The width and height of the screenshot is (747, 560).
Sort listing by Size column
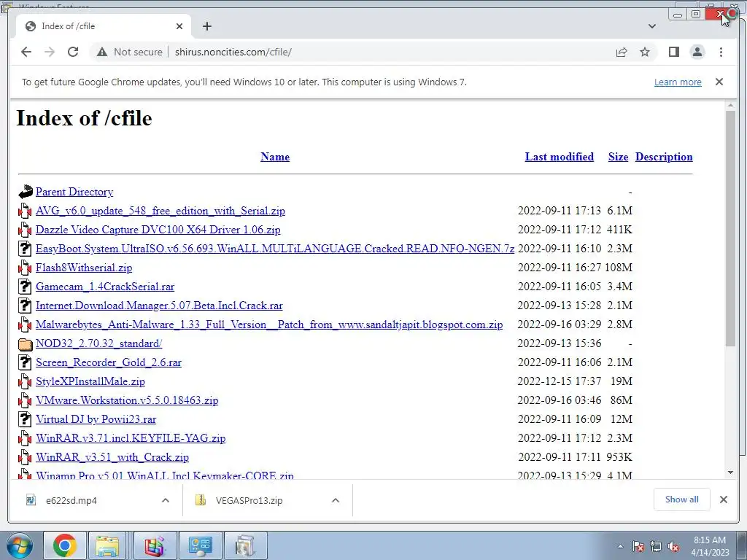pyautogui.click(x=618, y=157)
